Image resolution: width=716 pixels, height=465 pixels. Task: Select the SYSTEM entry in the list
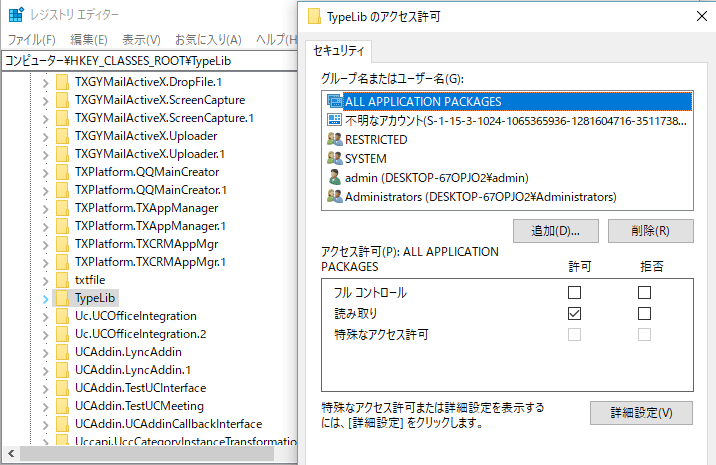click(507, 159)
